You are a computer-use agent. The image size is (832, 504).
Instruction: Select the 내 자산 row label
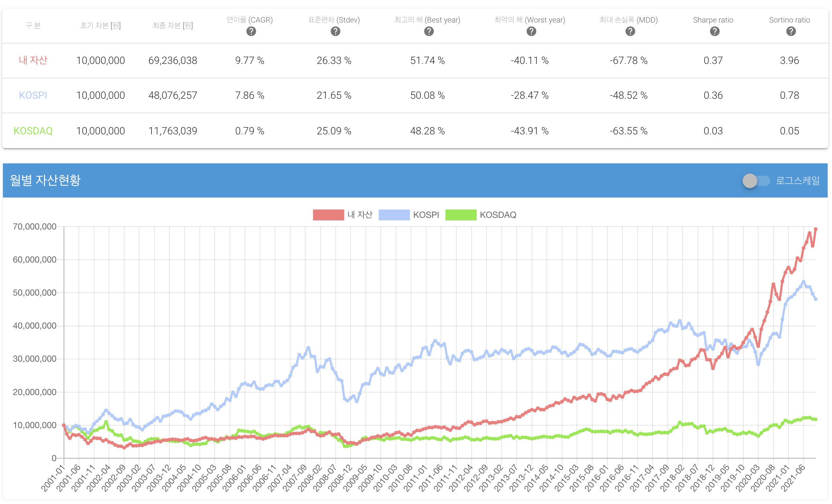tap(33, 60)
